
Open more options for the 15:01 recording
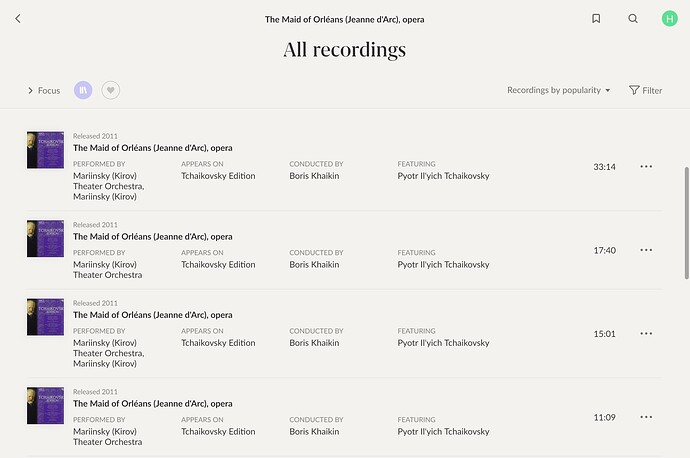pos(646,333)
